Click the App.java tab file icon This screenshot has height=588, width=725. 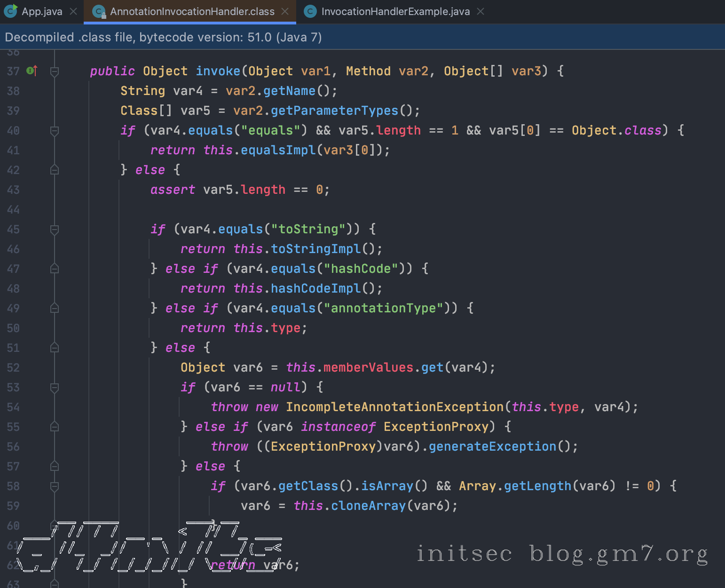click(x=10, y=11)
